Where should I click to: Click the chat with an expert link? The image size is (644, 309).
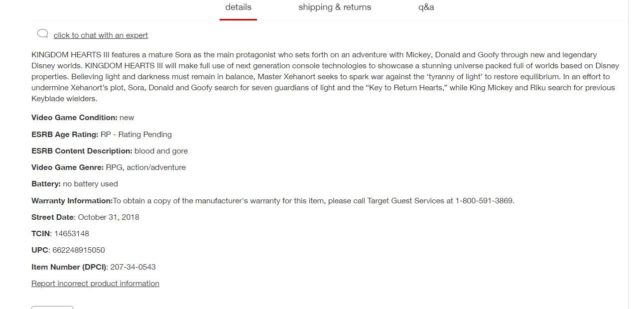[101, 35]
